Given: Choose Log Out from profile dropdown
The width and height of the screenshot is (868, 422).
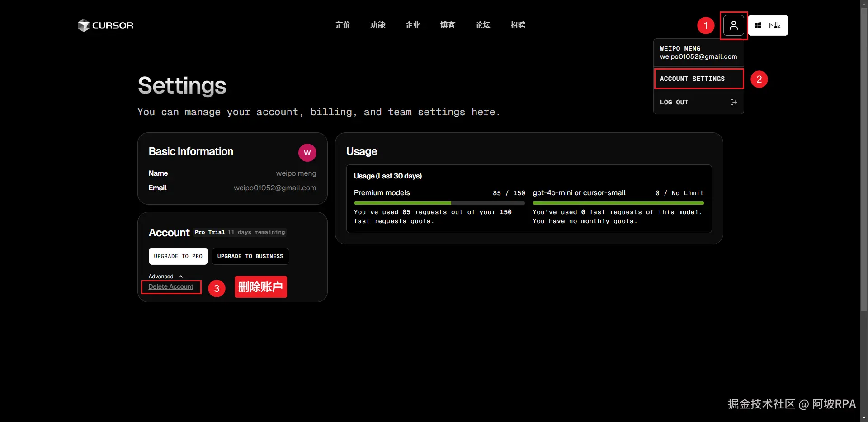Looking at the screenshot, I should point(698,102).
